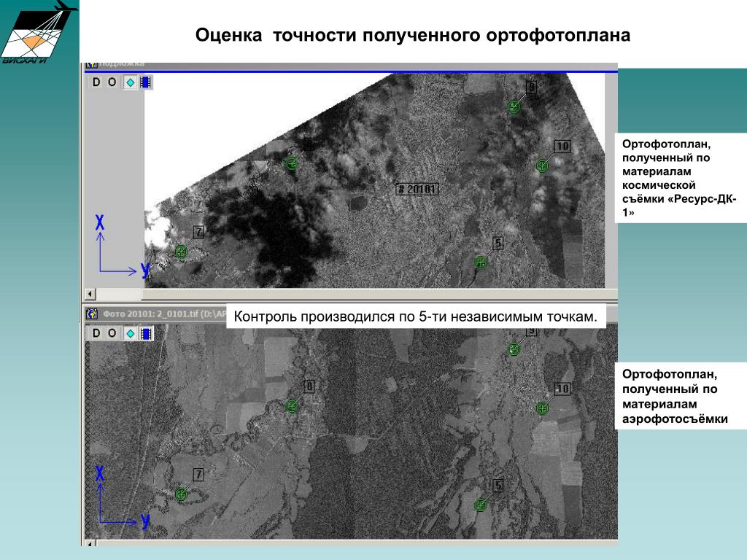Select green control point marker 7 in the lower photo window
Image resolution: width=747 pixels, height=560 pixels.
[181, 494]
